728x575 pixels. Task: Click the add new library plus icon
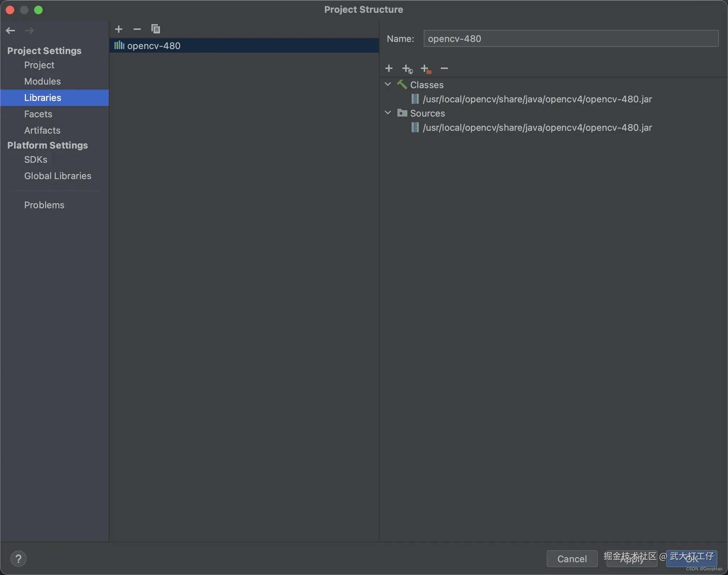point(119,29)
